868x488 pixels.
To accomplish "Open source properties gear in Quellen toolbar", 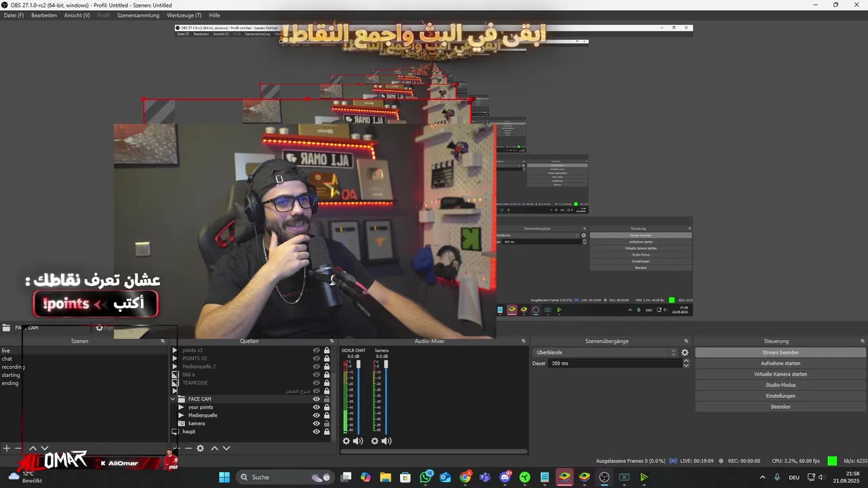I will pos(200,448).
